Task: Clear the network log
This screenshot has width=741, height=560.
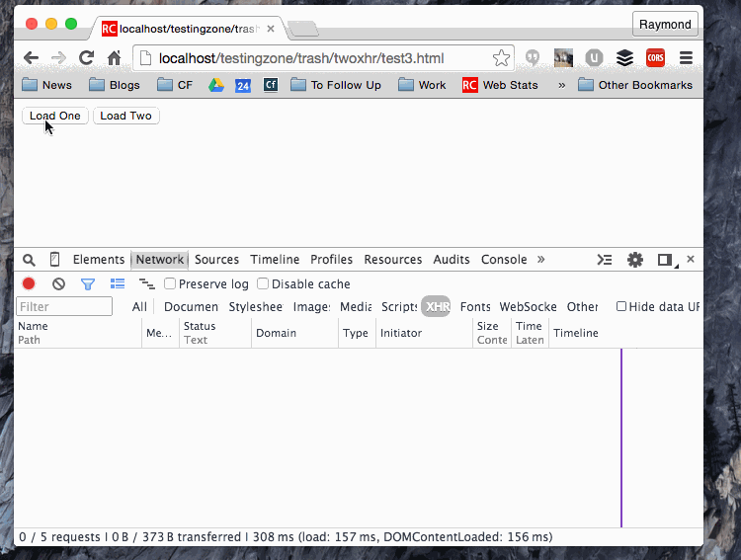Action: click(58, 283)
